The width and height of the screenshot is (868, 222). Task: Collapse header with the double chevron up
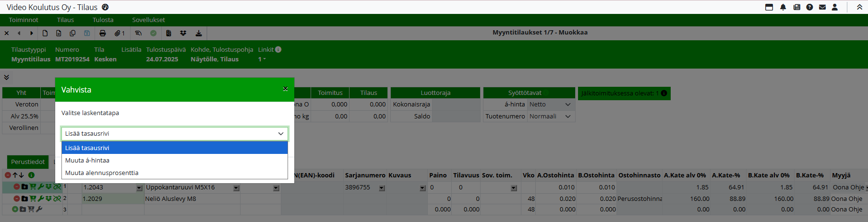click(859, 7)
